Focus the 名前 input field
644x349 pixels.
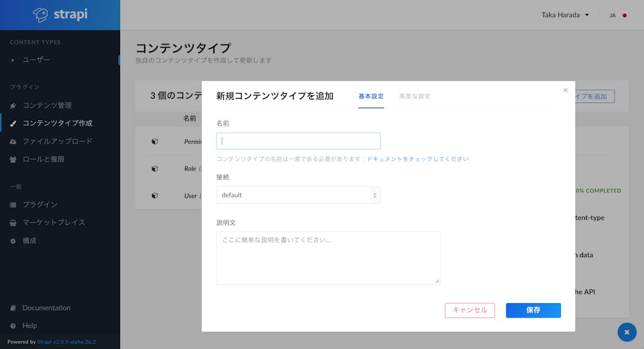click(298, 141)
